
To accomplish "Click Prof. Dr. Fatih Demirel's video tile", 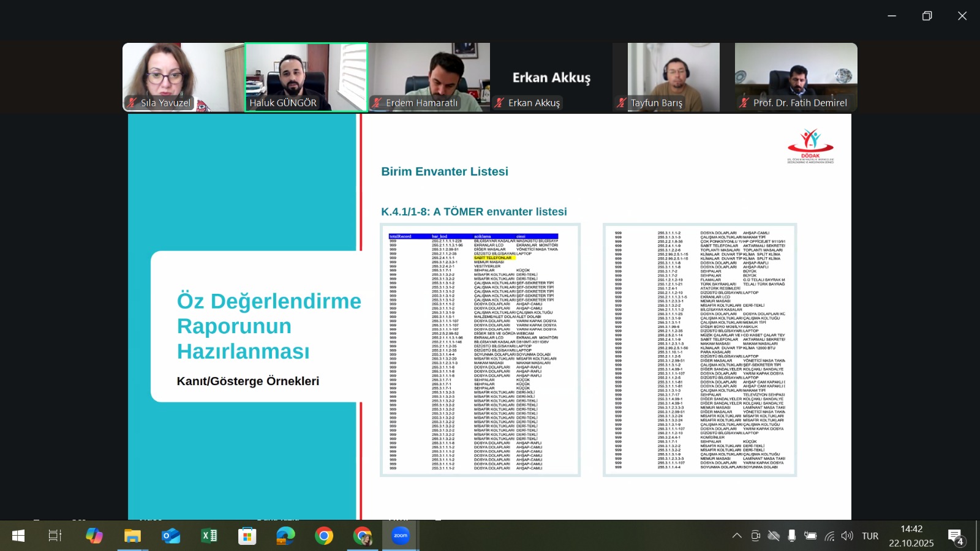I will coord(796,77).
